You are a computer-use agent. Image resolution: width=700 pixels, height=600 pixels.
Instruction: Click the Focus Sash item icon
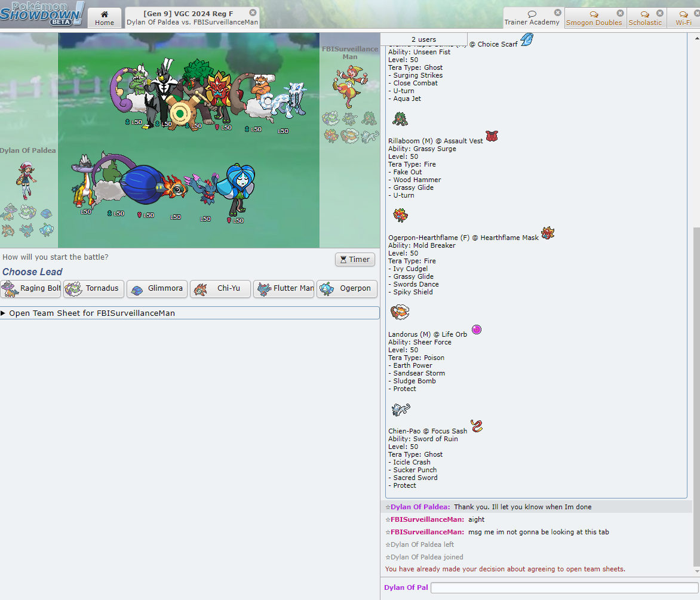477,426
